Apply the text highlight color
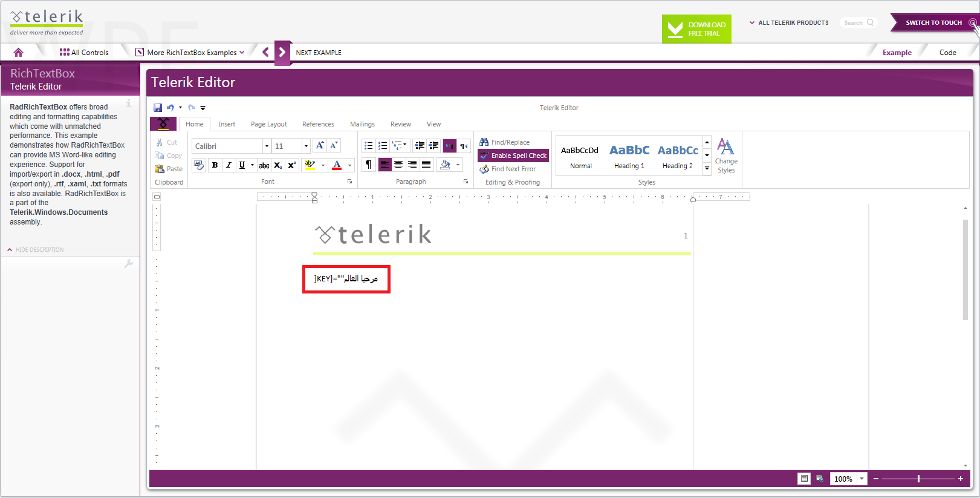This screenshot has width=980, height=498. point(310,165)
